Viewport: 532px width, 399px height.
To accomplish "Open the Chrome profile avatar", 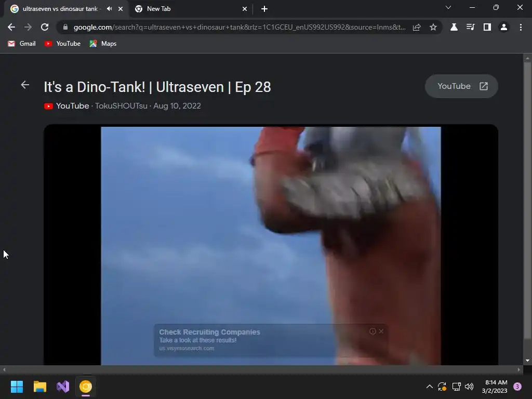I will tap(504, 27).
